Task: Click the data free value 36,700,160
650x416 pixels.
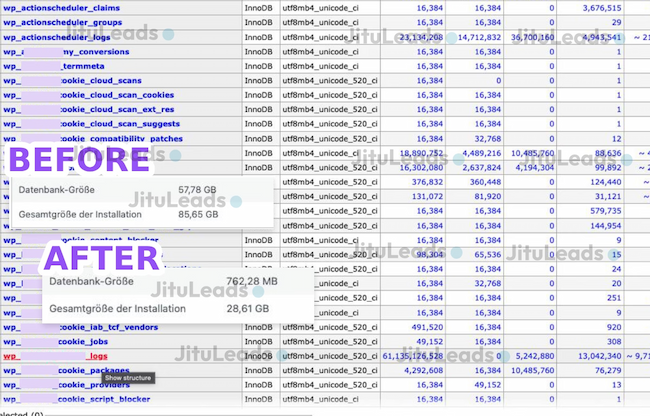Action: click(x=533, y=37)
